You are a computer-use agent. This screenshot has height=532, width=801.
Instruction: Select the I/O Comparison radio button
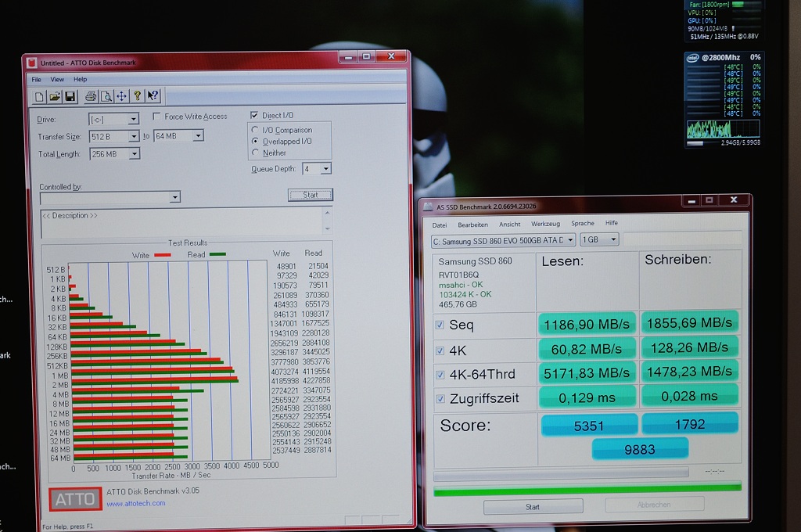(x=255, y=130)
